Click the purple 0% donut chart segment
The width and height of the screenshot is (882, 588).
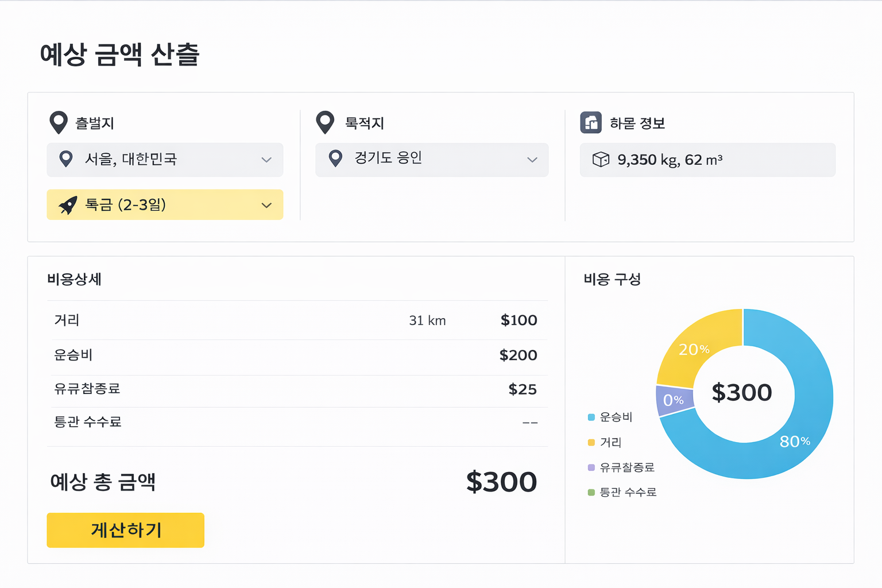pos(673,400)
